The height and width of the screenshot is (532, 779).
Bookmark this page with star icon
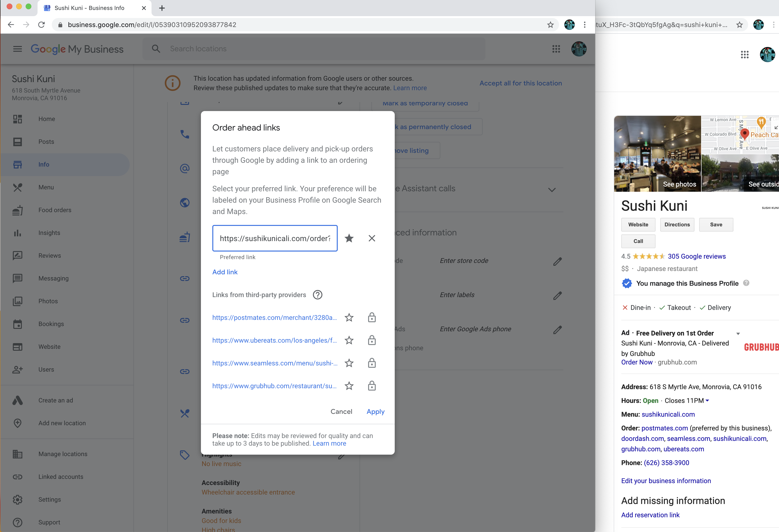tap(550, 25)
